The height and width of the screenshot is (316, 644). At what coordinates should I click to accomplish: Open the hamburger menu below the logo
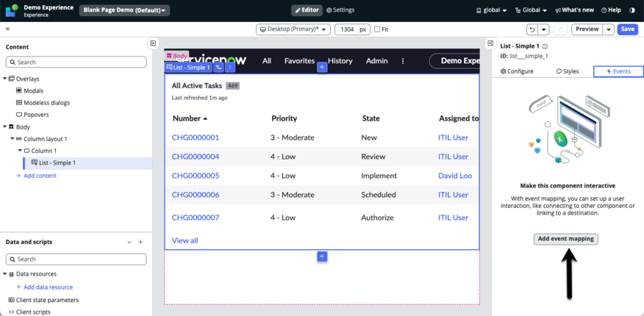coord(8,29)
